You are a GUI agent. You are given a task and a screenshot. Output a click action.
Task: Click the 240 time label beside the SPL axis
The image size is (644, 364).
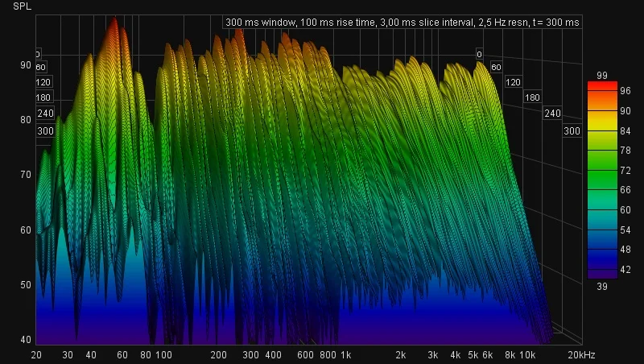(x=45, y=113)
